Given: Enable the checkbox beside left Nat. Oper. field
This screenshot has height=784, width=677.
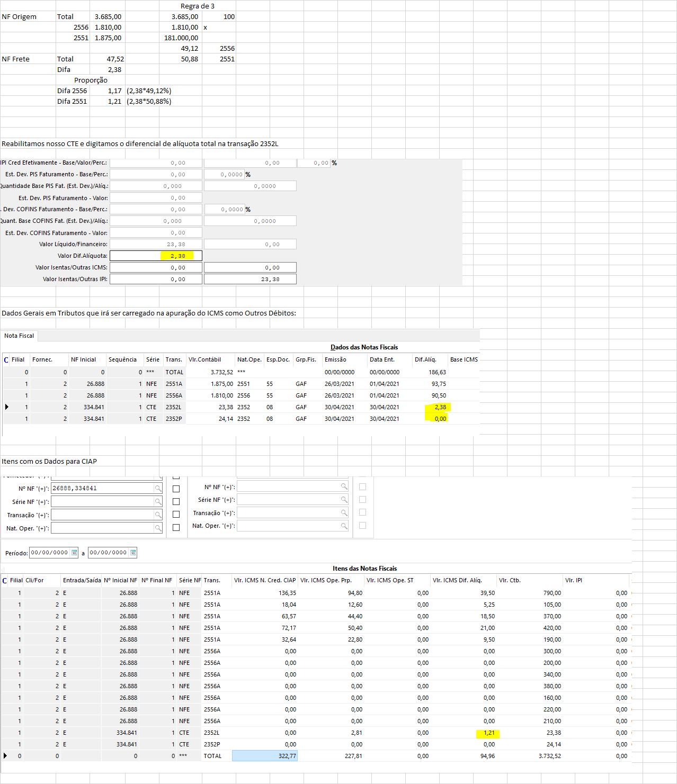Looking at the screenshot, I should pos(176,528).
